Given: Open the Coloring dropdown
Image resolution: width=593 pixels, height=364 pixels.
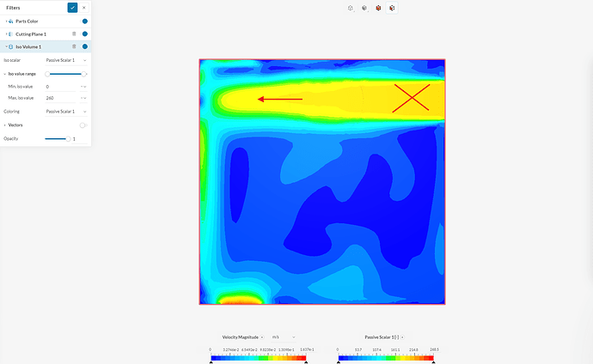Looking at the screenshot, I should pyautogui.click(x=66, y=112).
